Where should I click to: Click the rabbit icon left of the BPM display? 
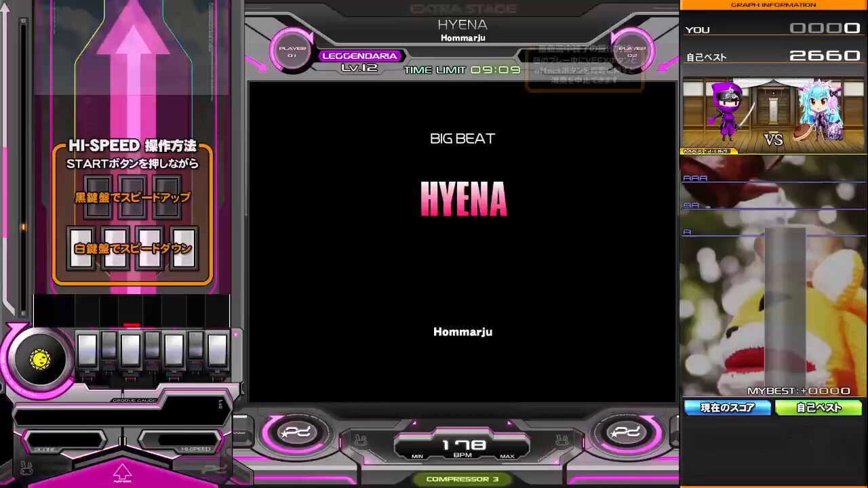tap(361, 441)
